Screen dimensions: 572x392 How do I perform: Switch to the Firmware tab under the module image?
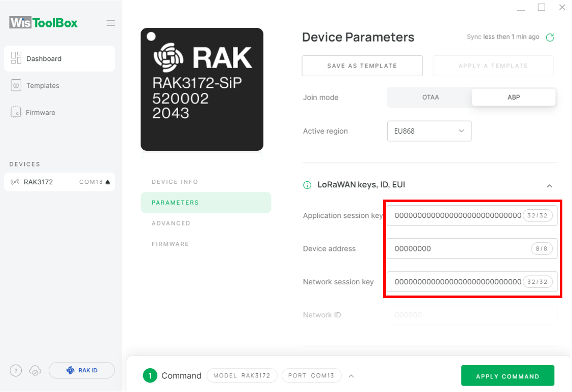[171, 244]
